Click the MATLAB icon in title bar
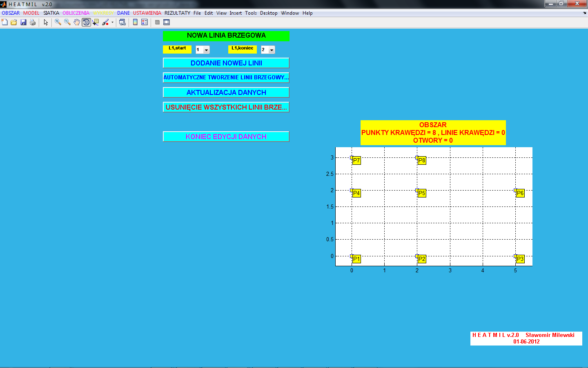 [x=3, y=4]
